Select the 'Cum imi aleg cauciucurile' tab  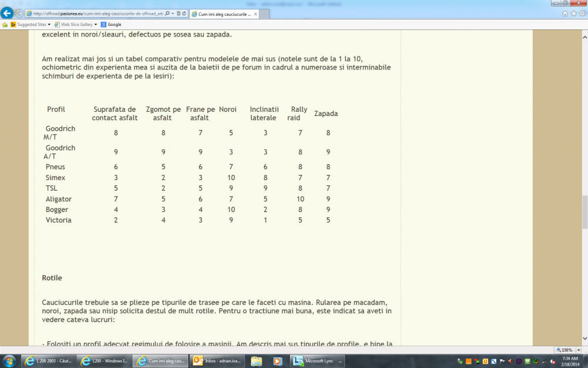pos(224,14)
